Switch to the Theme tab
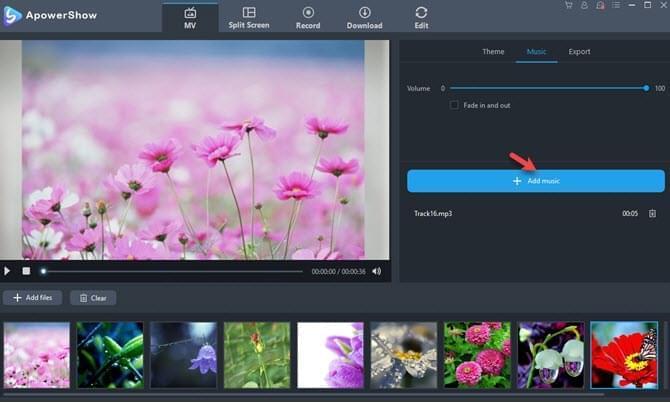670x403 pixels. click(x=493, y=52)
